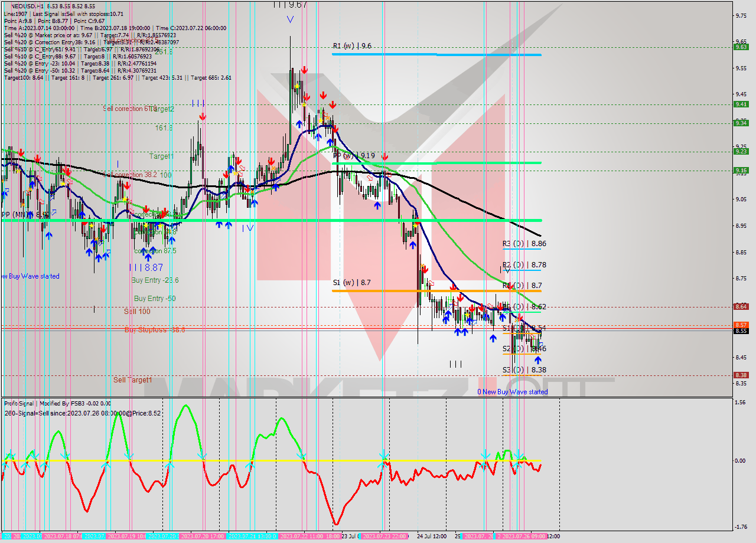Screen dimensions: 756x543
Task: Click the green 9.63 price tag on axis
Action: pyautogui.click(x=741, y=47)
